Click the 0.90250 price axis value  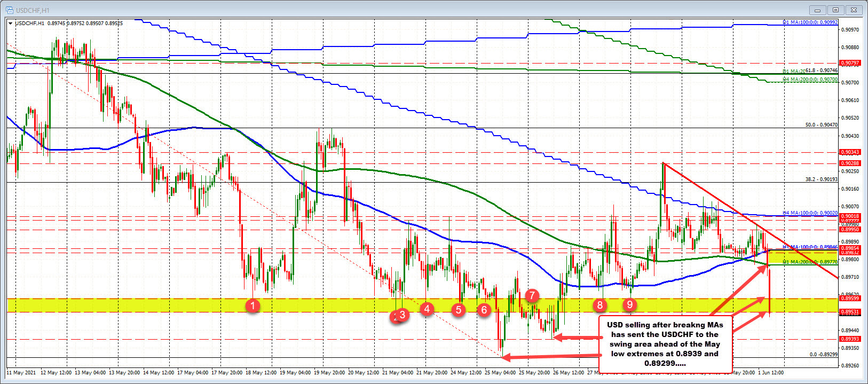(850, 171)
